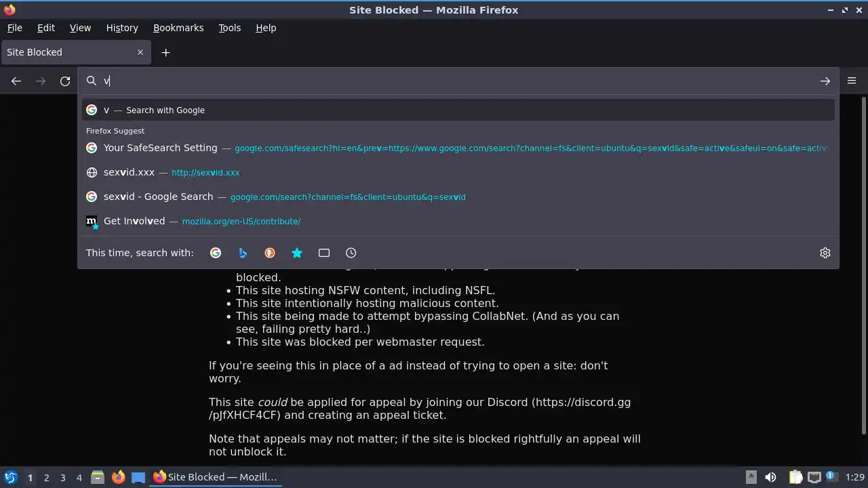Viewport: 868px width, 488px height.
Task: Select the suggestion row with the globe icon
Action: (458, 172)
